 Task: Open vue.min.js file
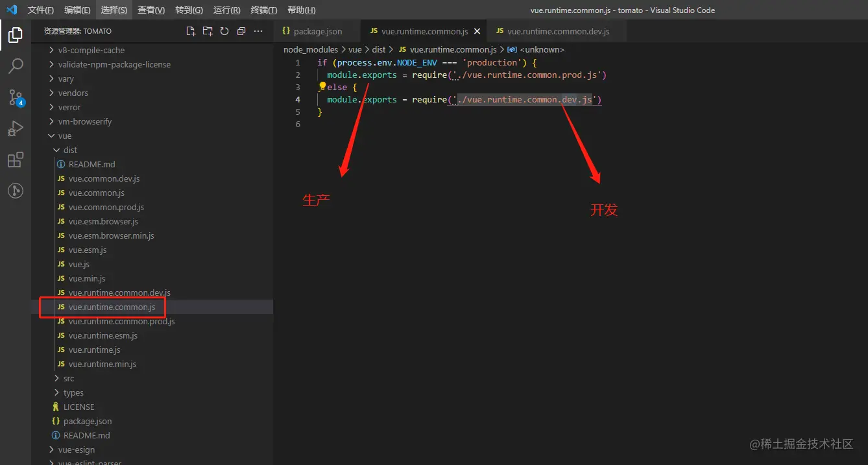[86, 278]
